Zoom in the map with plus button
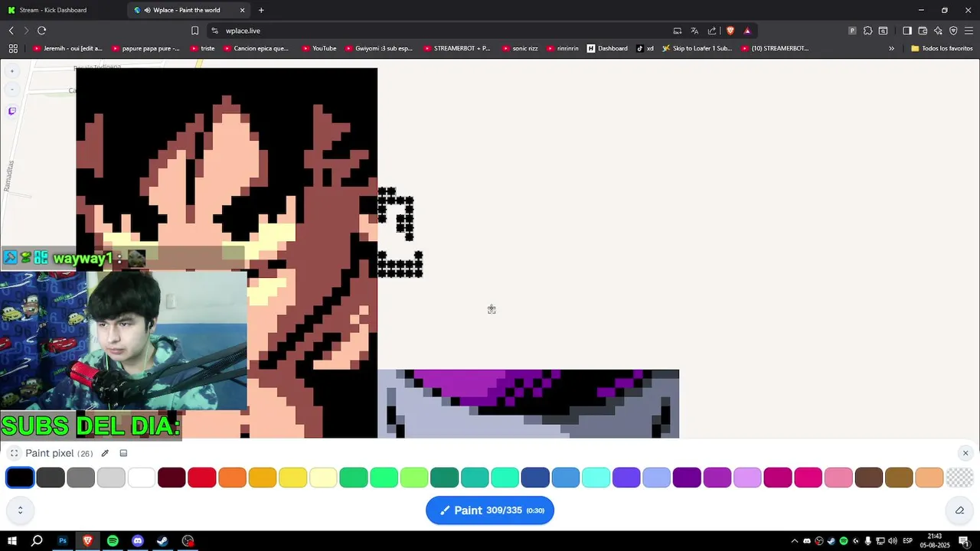This screenshot has height=551, width=980. click(x=11, y=71)
